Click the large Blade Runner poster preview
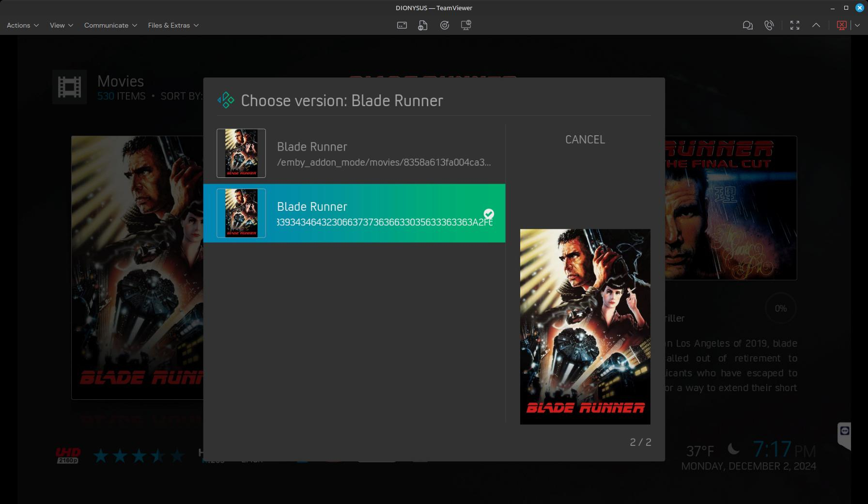 [x=585, y=327]
